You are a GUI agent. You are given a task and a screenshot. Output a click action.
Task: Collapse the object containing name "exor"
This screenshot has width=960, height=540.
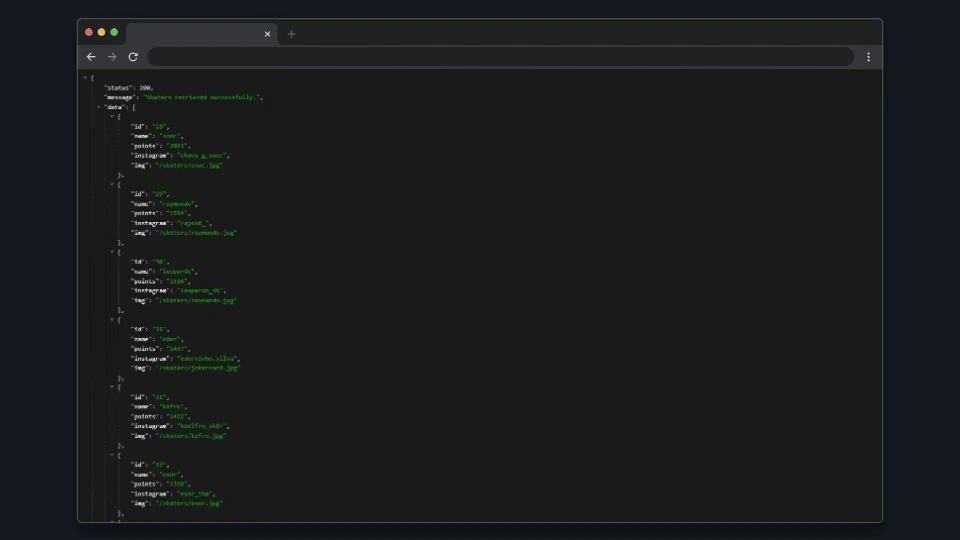coord(111,456)
